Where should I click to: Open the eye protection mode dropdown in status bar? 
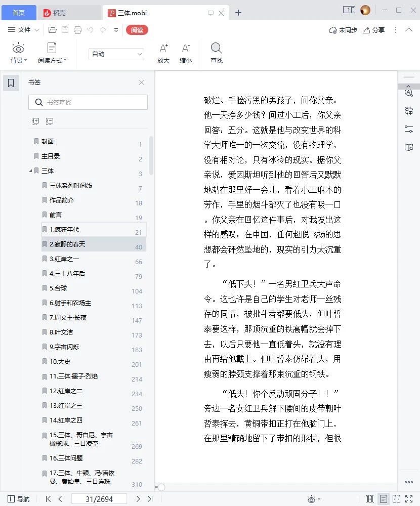coord(313,499)
